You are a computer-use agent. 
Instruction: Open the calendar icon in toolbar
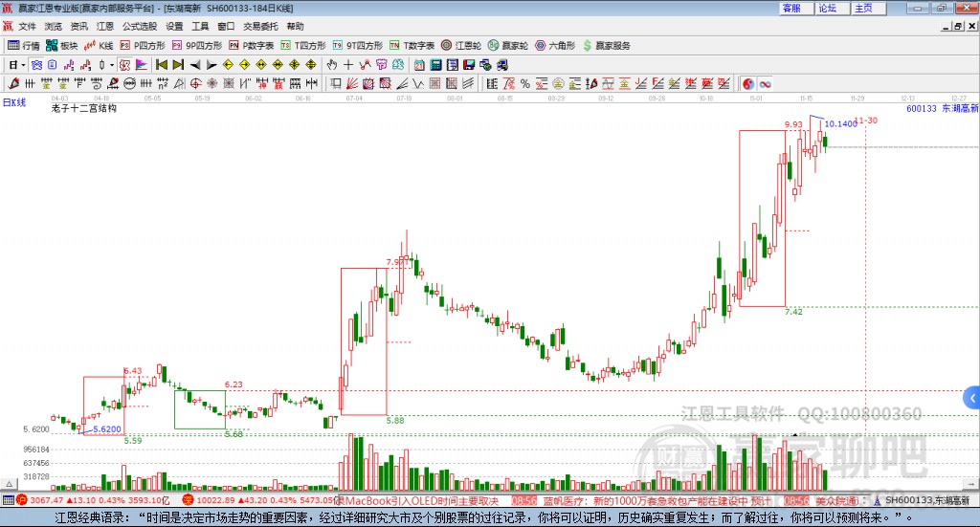pyautogui.click(x=419, y=65)
